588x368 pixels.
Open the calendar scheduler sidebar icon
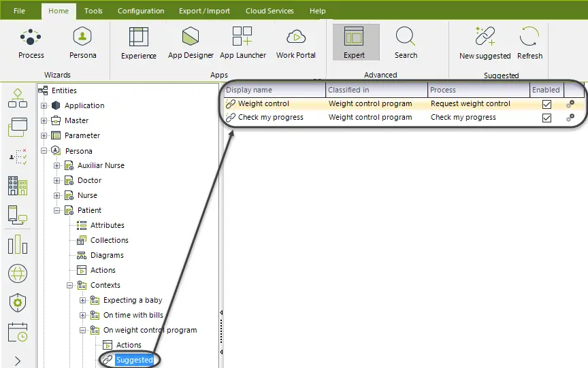click(18, 333)
